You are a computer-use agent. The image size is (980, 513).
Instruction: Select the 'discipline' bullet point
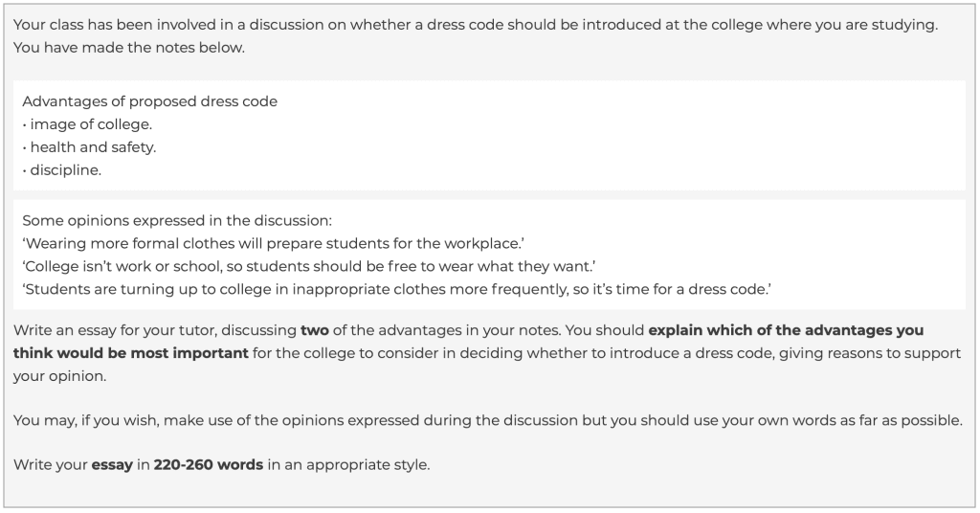click(x=65, y=170)
